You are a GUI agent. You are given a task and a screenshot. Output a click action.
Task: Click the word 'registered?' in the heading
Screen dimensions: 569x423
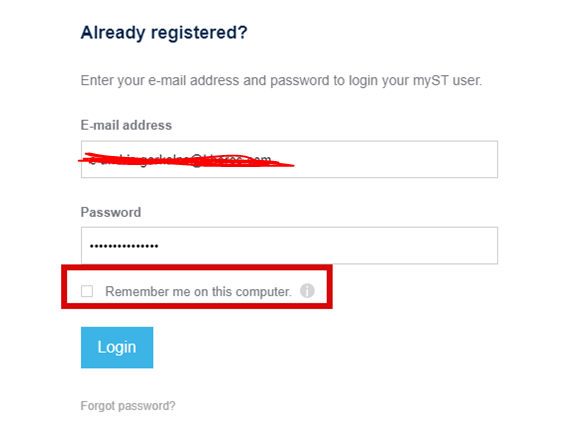pyautogui.click(x=199, y=33)
